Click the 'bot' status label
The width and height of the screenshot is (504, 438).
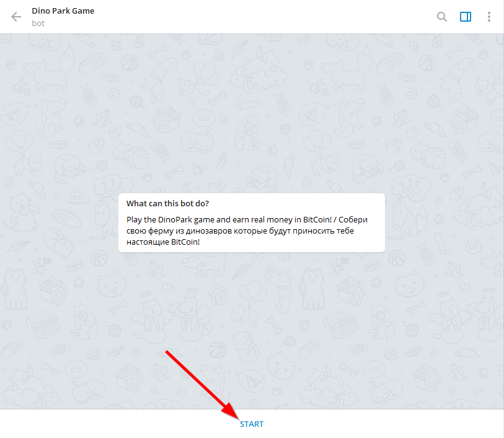click(38, 24)
